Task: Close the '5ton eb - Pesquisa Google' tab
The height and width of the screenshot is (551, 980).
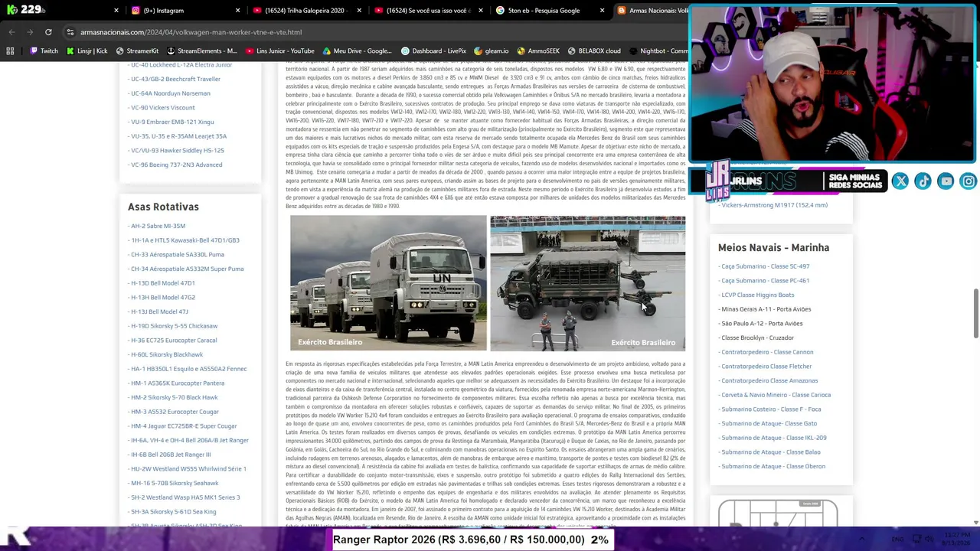Action: [x=602, y=11]
